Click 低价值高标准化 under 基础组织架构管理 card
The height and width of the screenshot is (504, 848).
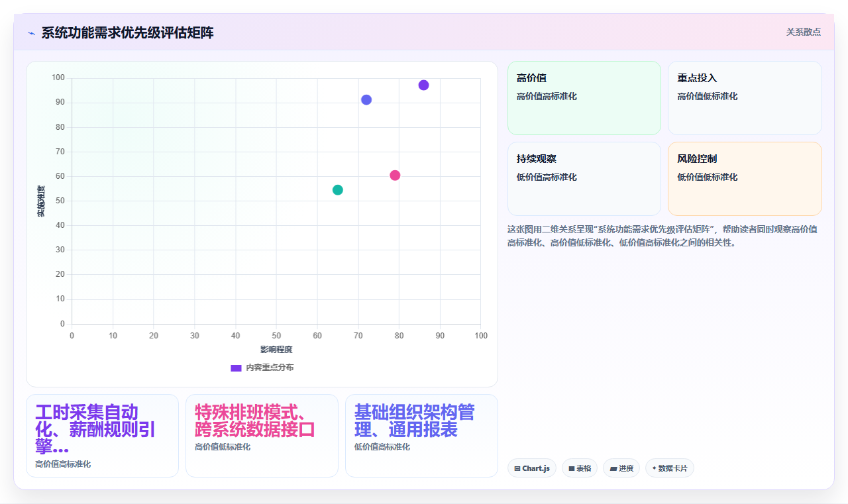point(382,447)
